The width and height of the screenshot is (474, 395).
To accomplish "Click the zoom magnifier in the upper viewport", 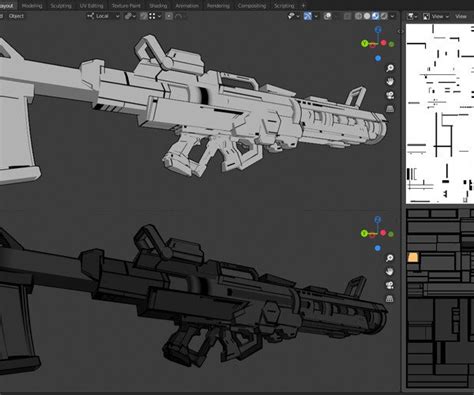I will pyautogui.click(x=390, y=68).
